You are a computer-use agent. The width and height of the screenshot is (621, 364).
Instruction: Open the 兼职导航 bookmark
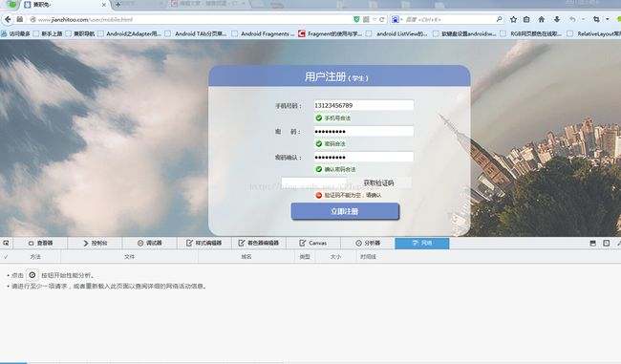(80, 33)
